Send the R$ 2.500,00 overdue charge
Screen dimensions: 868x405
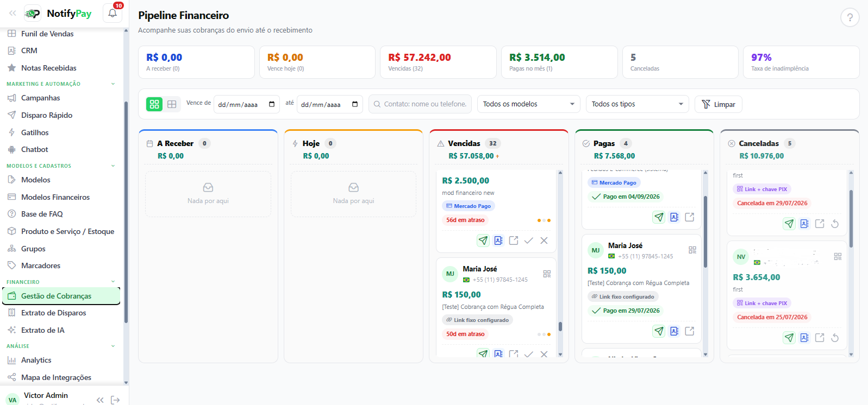click(483, 241)
